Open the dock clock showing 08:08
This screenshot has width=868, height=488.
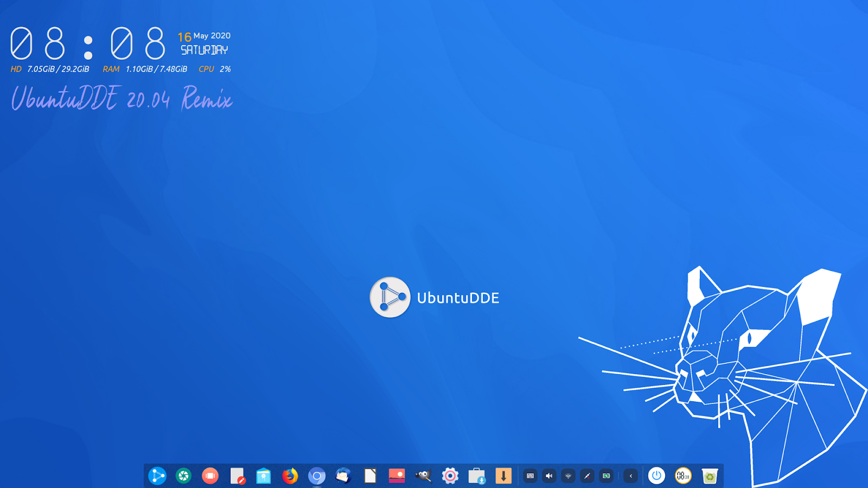(x=683, y=476)
